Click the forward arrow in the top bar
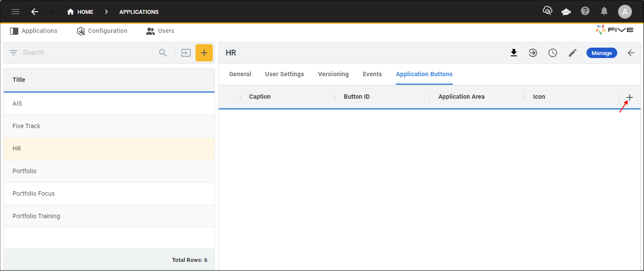Viewport: 644px width, 271px height. pyautogui.click(x=52, y=12)
